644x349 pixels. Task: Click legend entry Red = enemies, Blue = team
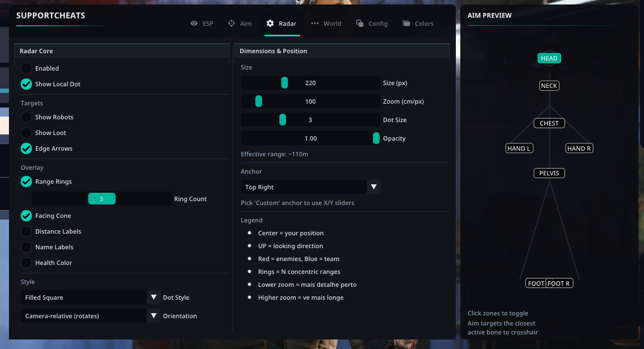tap(298, 259)
